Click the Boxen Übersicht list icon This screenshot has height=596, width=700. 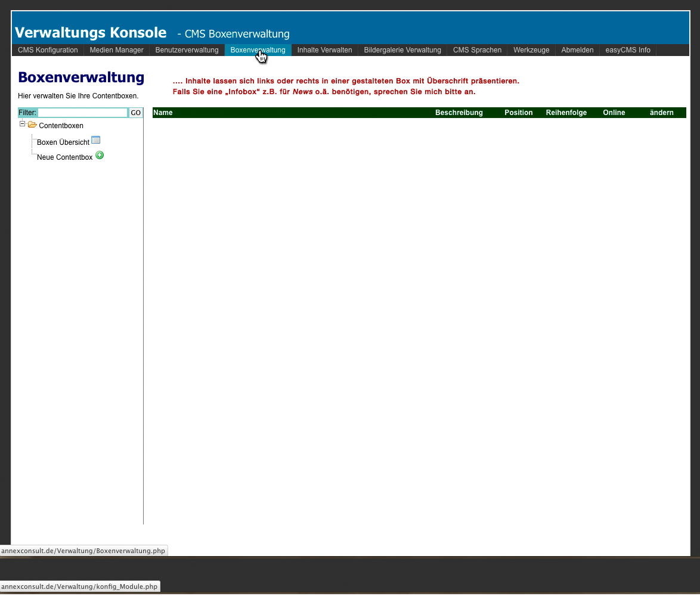pos(95,140)
